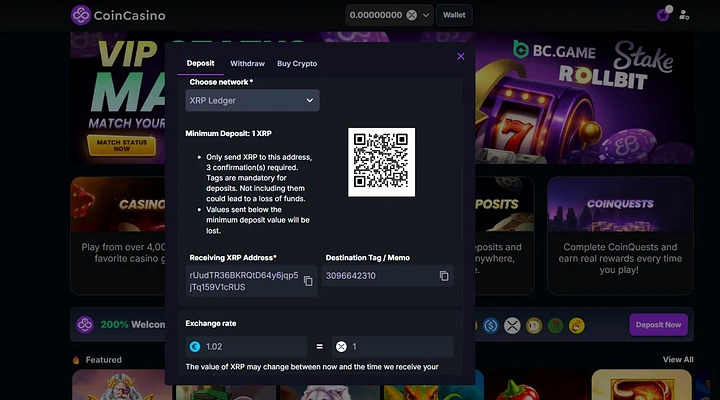
Task: Click the Match Status Now button
Action: pyautogui.click(x=122, y=146)
